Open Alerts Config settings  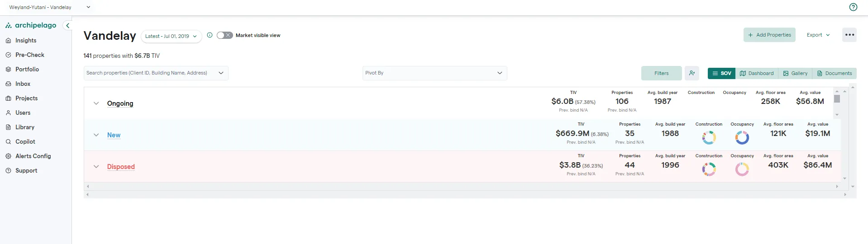tap(33, 156)
